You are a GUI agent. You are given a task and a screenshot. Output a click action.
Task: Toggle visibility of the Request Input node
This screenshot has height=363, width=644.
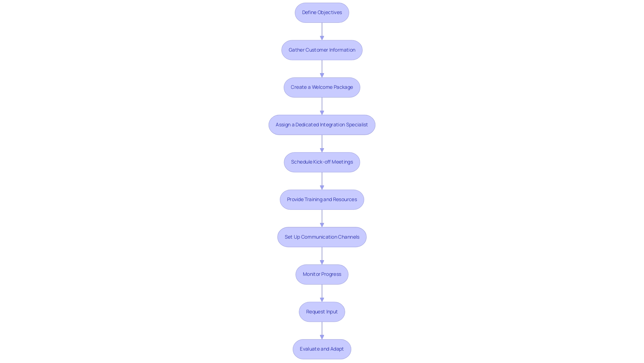(322, 311)
